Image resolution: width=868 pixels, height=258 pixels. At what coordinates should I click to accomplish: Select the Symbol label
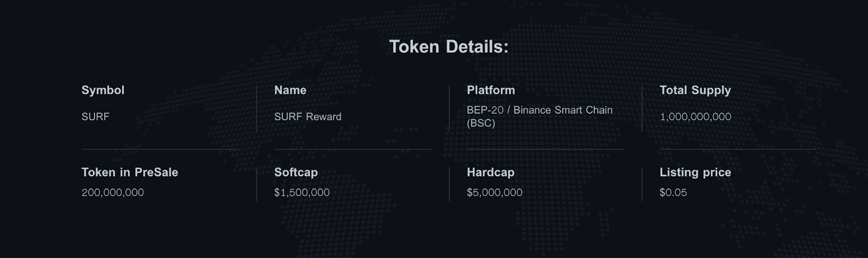(x=103, y=91)
